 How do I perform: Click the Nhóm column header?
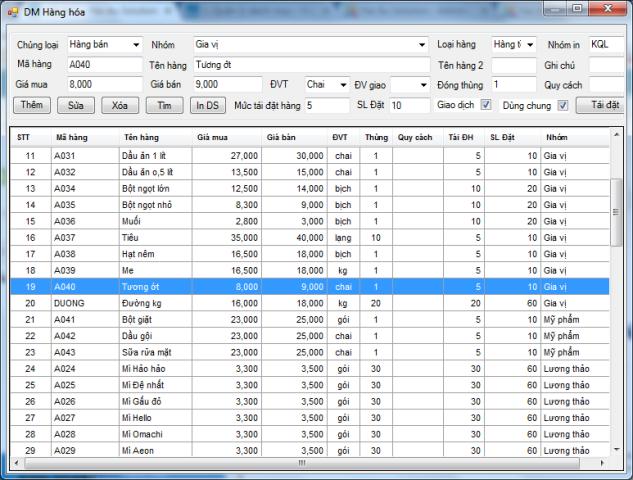[574, 138]
